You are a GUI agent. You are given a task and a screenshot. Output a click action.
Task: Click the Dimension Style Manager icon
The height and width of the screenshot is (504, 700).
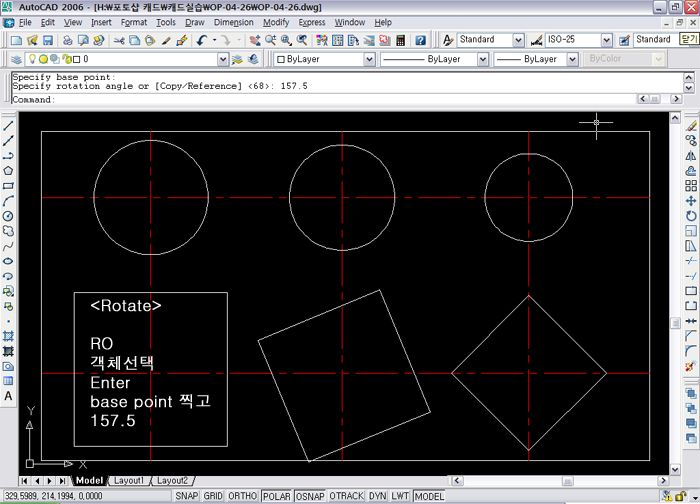(536, 40)
